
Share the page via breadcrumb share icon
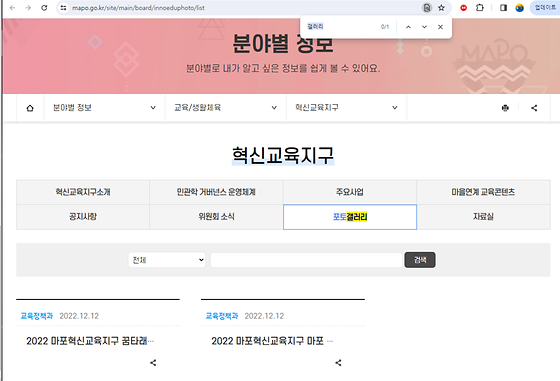[534, 108]
